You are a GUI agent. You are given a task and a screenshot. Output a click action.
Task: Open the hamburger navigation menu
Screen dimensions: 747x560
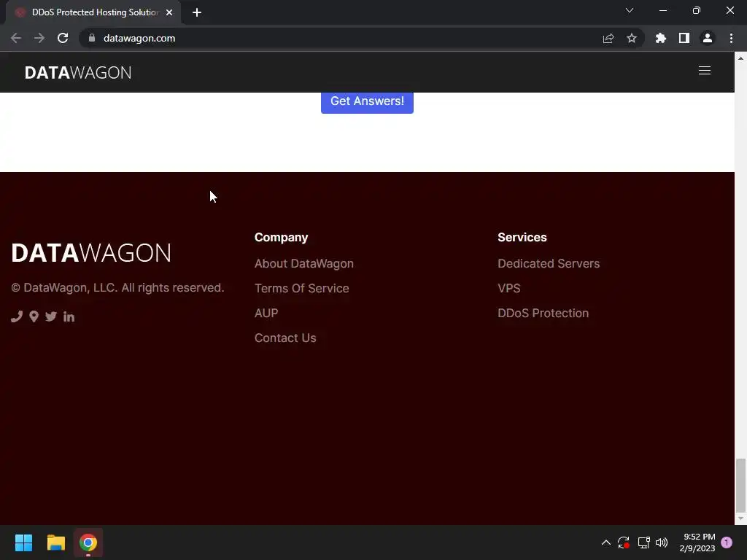704,71
